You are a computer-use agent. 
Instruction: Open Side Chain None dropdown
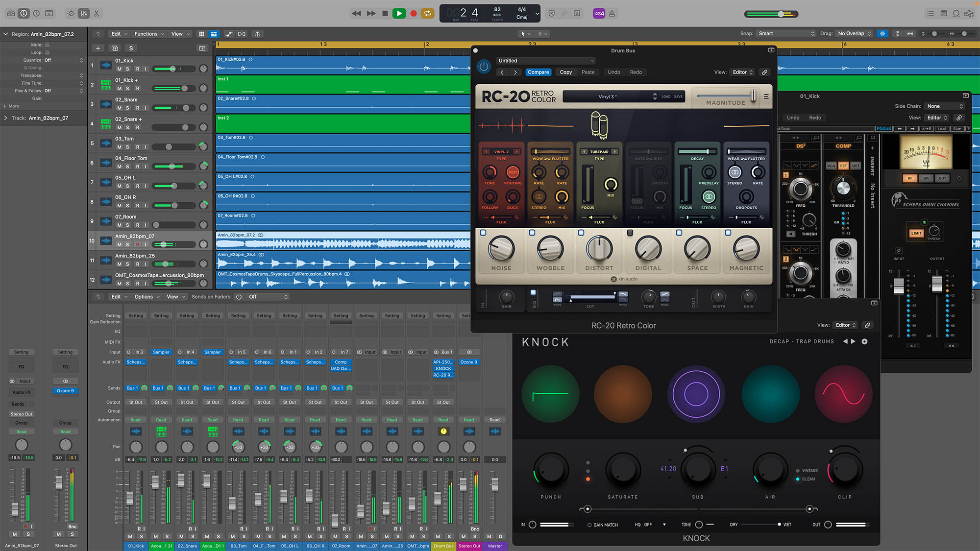click(x=945, y=106)
